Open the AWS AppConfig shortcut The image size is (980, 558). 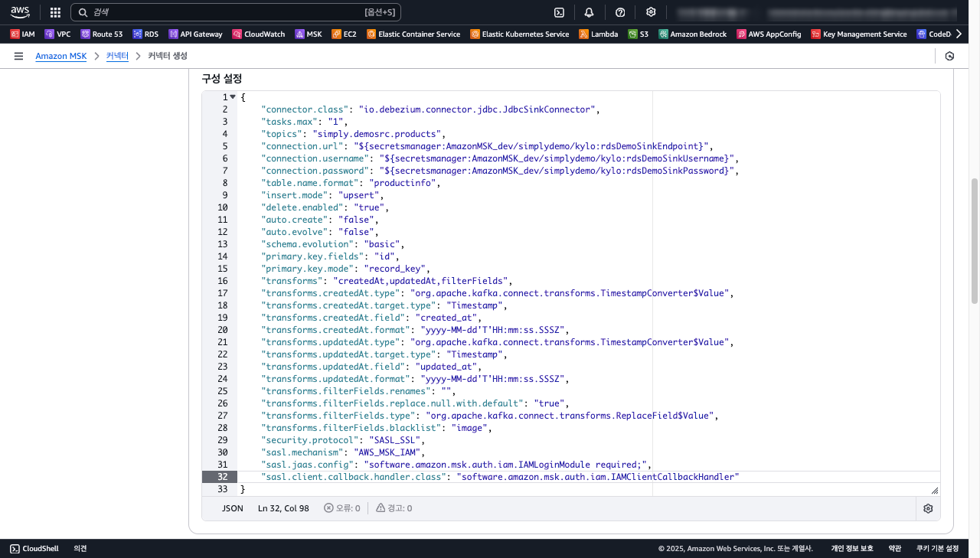(768, 34)
